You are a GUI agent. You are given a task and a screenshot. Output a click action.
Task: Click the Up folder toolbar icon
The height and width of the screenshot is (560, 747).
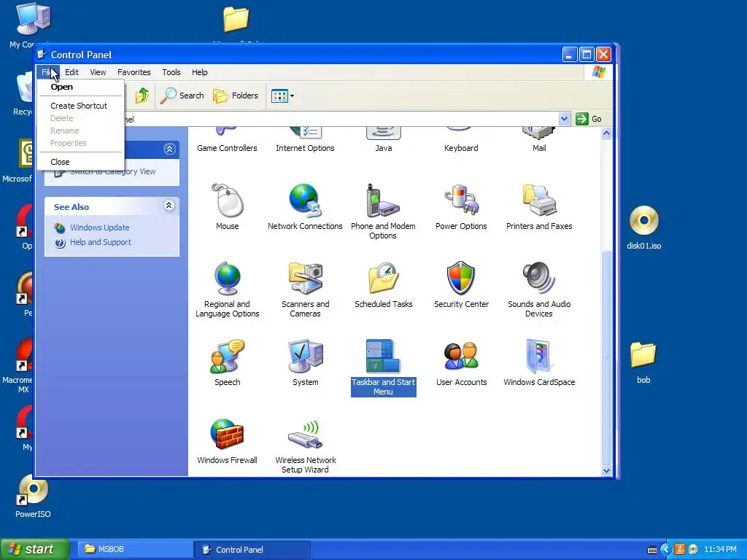[142, 96]
